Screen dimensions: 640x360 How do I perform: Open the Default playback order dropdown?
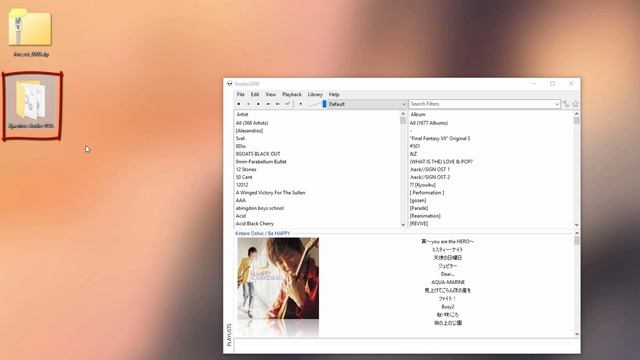pyautogui.click(x=367, y=104)
